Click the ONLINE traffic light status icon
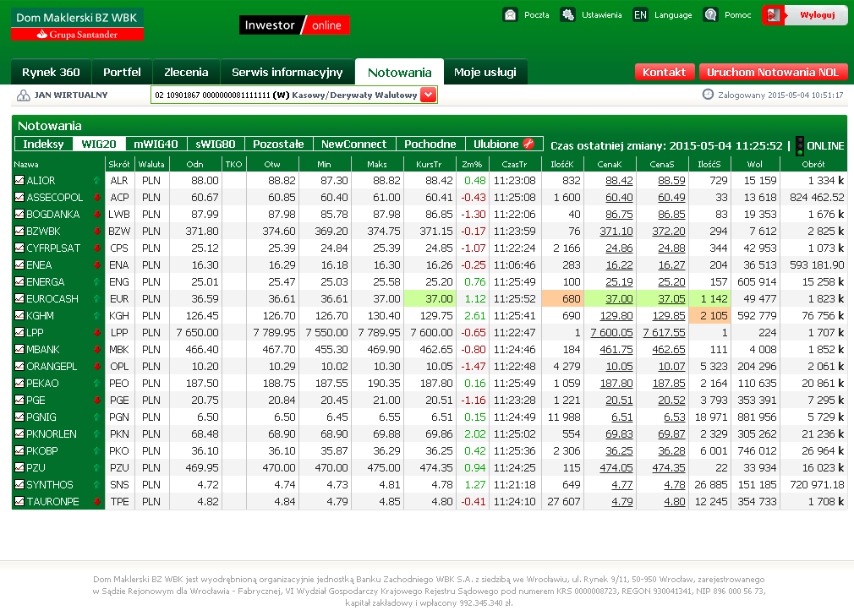 (x=800, y=146)
